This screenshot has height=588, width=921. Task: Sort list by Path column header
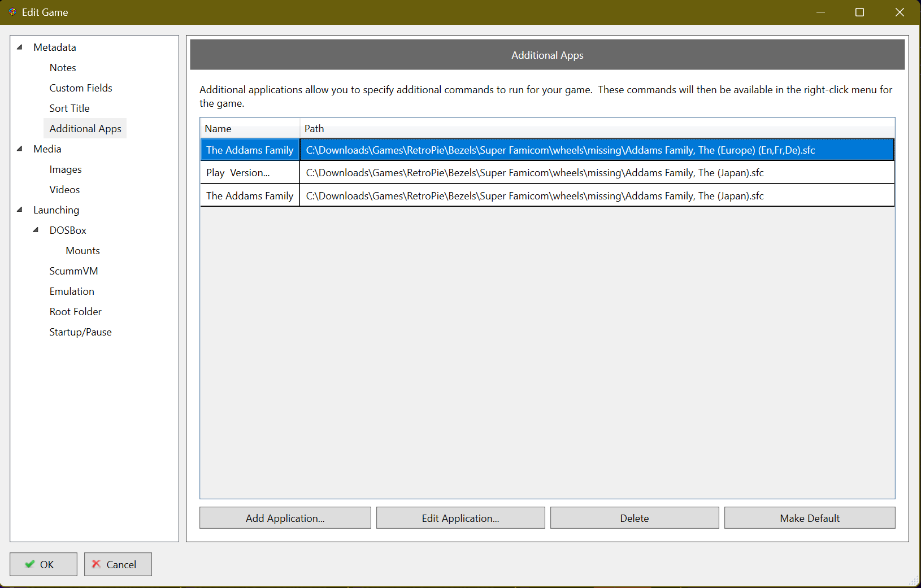[x=597, y=129]
